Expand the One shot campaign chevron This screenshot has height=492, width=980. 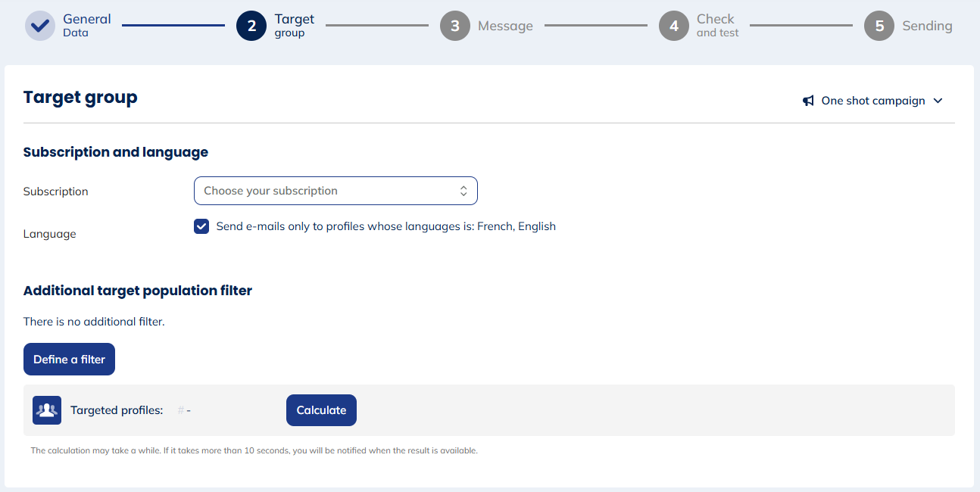(x=938, y=100)
